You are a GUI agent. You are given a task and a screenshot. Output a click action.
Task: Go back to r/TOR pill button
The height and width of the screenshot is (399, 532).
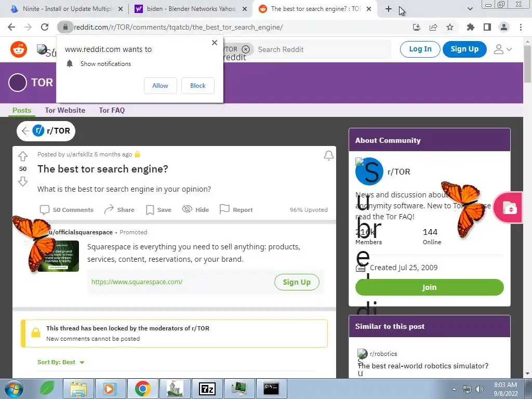46,130
